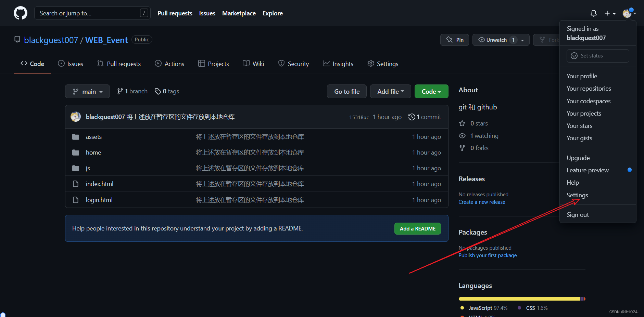Click Create a new release link
The height and width of the screenshot is (317, 644).
pyautogui.click(x=482, y=202)
